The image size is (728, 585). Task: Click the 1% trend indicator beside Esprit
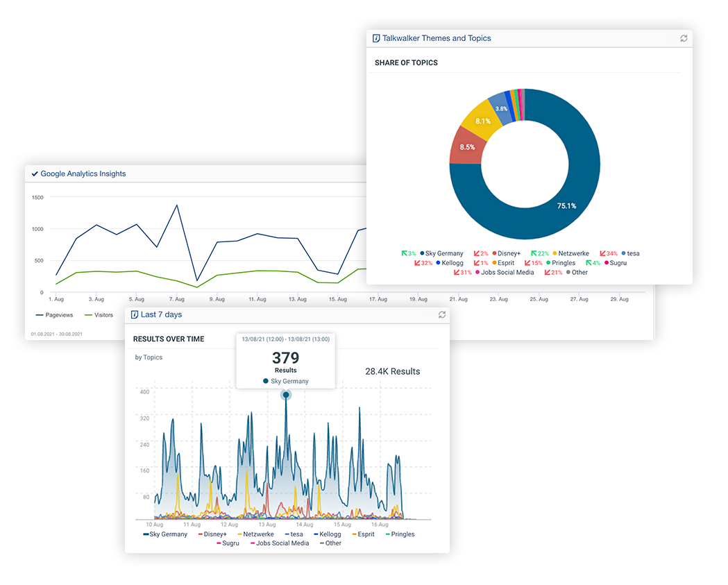[x=481, y=263]
